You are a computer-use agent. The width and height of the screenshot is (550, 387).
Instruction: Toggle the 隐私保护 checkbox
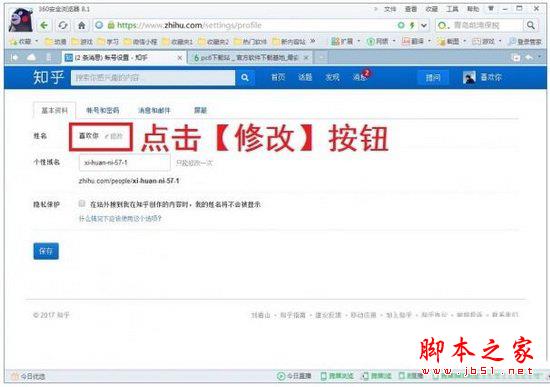click(82, 203)
